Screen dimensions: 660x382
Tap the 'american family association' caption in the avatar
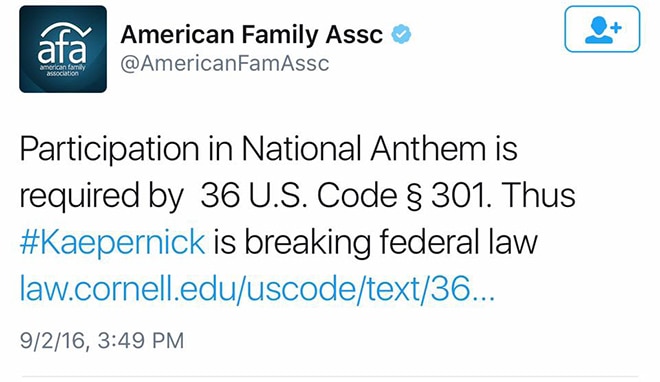(62, 70)
